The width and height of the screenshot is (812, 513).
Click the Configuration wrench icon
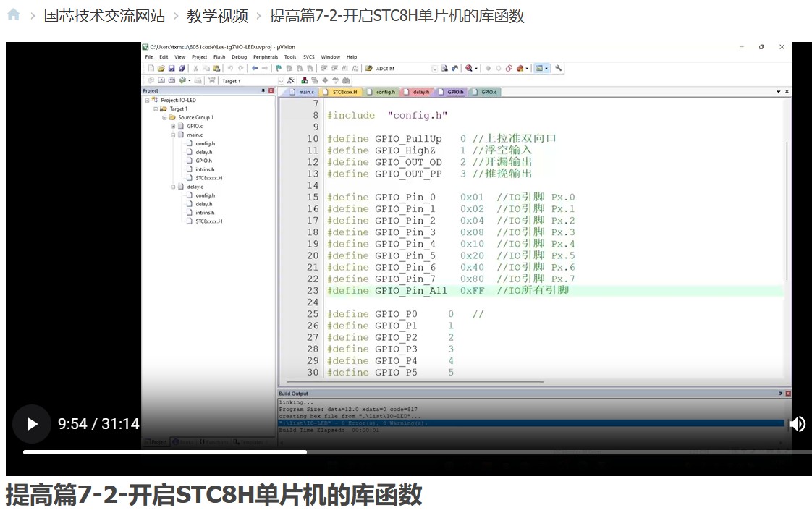coord(558,68)
